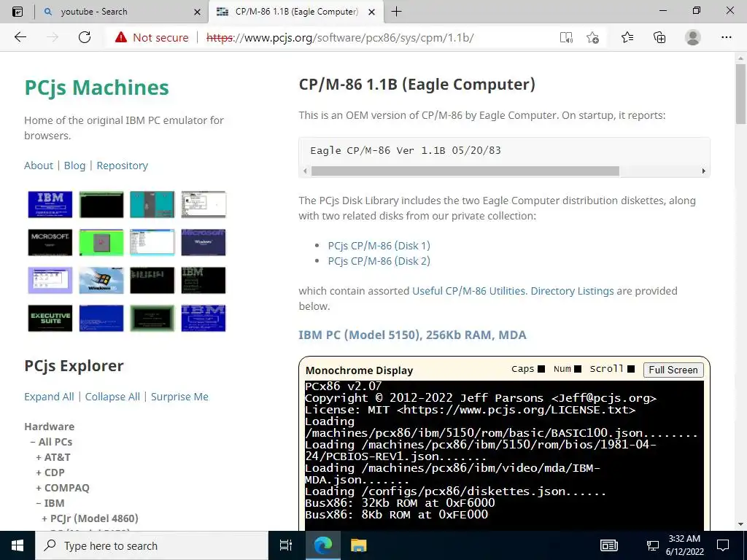Open the taskbar News and interests icon
Image resolution: width=747 pixels, height=560 pixels.
tap(609, 545)
